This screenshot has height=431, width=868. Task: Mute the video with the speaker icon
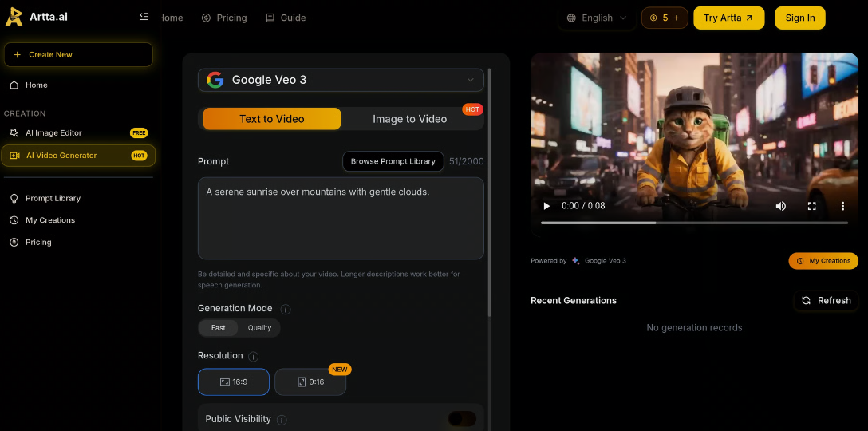[x=780, y=206]
